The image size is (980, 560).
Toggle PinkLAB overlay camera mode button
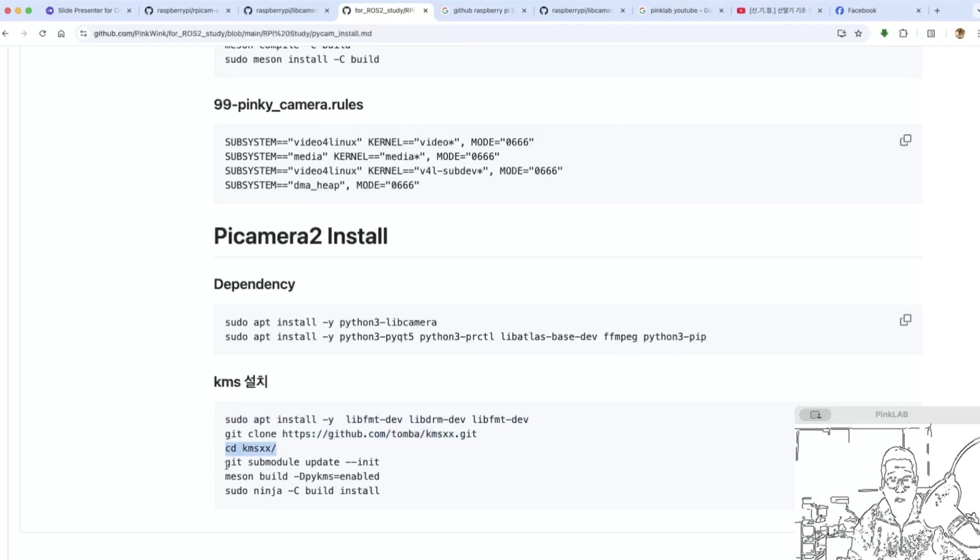(x=815, y=415)
